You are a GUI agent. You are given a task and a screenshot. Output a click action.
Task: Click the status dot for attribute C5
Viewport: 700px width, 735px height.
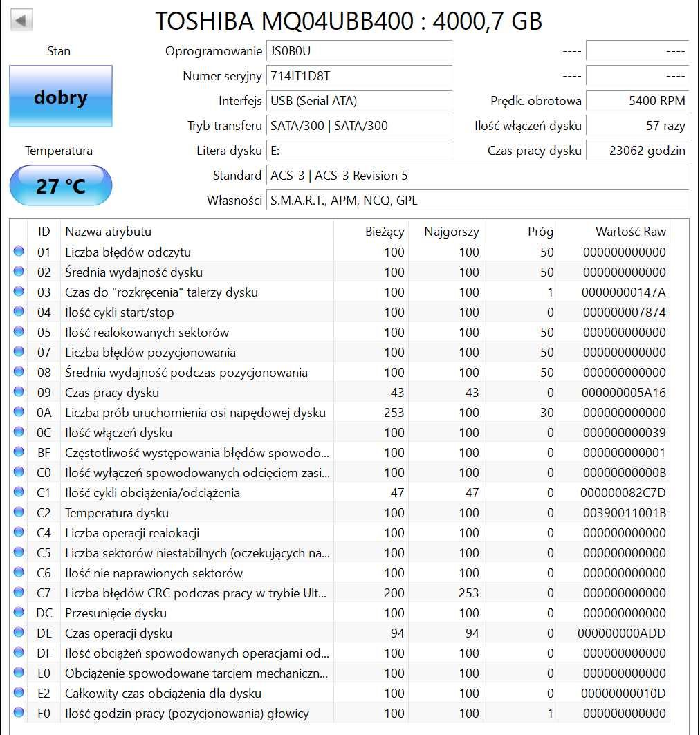pos(19,552)
